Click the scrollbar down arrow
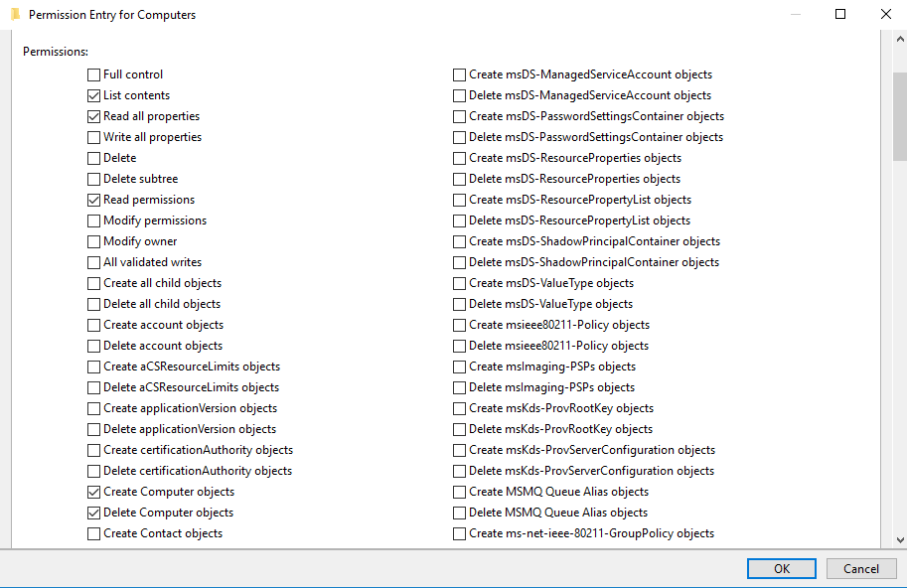The image size is (907, 588). (x=899, y=539)
